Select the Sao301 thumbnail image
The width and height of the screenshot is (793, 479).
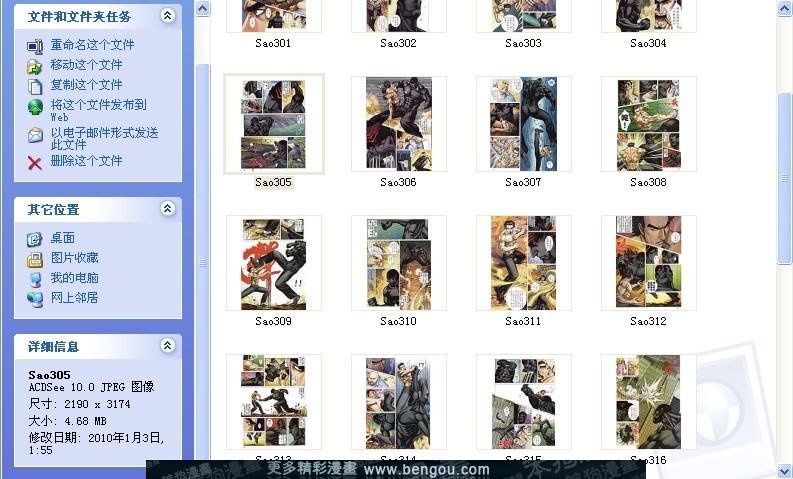274,16
